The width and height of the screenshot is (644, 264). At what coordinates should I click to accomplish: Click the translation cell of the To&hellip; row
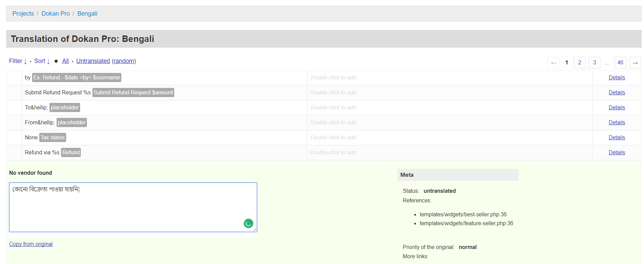pyautogui.click(x=450, y=108)
